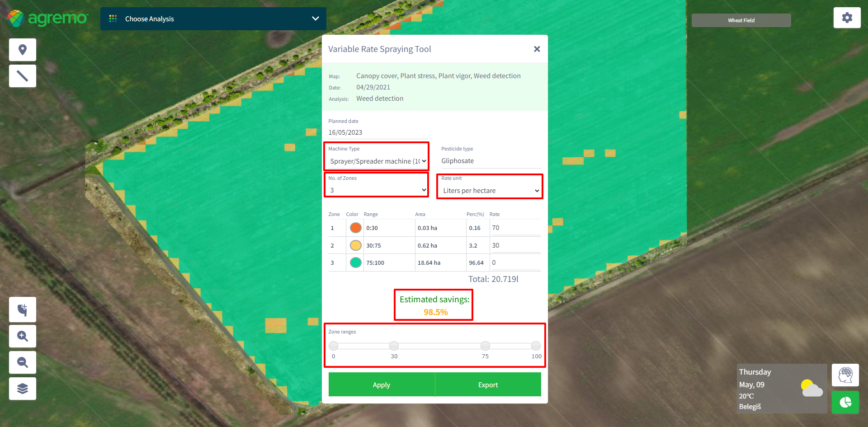
Task: Click the zone range slider handle at 30
Action: (x=394, y=346)
